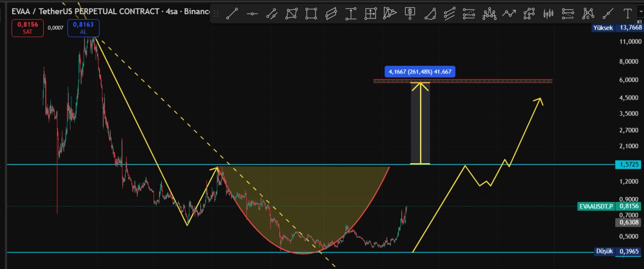Pick the Fib channel diagonal lines tool
This screenshot has width=644, height=269.
pyautogui.click(x=449, y=14)
